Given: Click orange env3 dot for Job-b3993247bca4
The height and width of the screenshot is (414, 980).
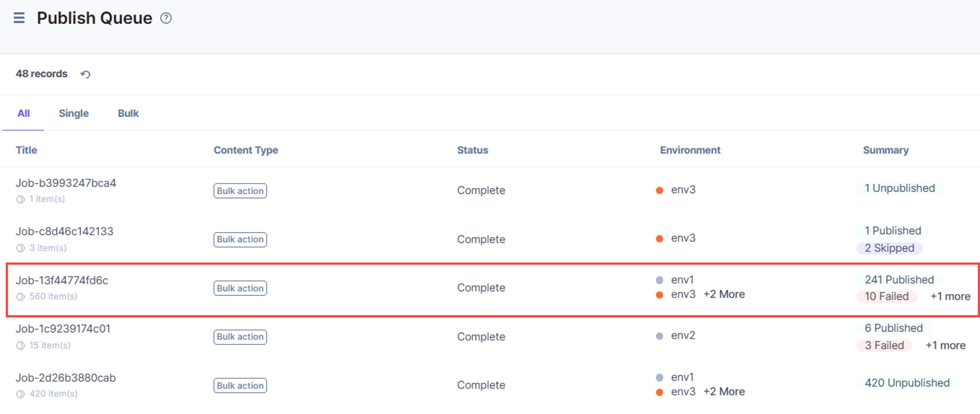Looking at the screenshot, I should pyautogui.click(x=660, y=190).
